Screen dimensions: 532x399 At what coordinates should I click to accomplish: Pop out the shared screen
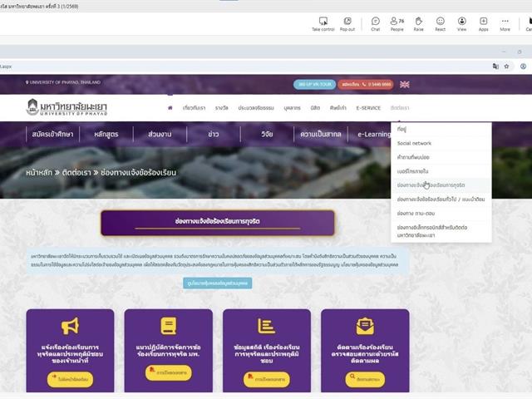pos(347,22)
